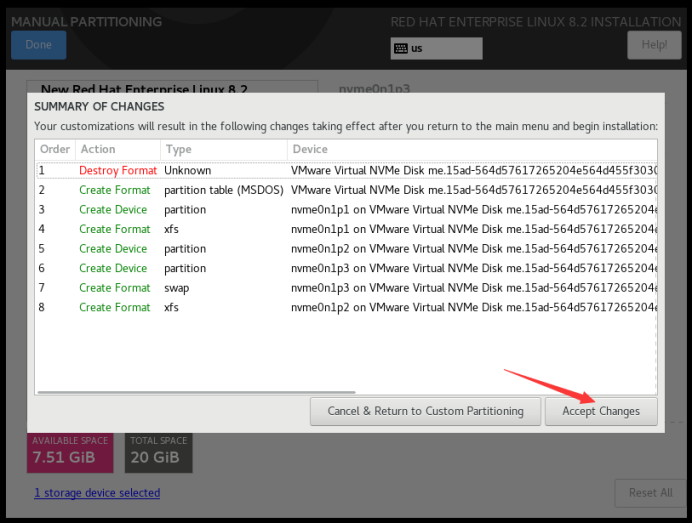
Task: Sort by the Type column header
Action: 224,149
